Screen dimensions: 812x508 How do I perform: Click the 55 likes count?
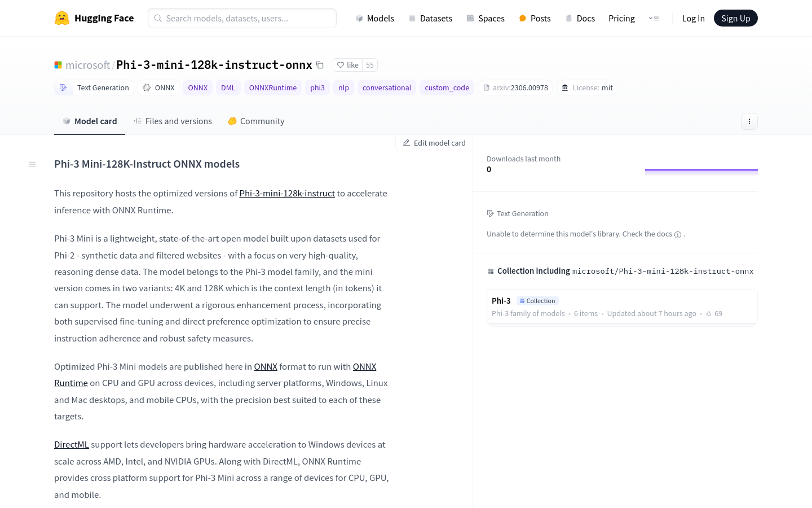[x=370, y=65]
